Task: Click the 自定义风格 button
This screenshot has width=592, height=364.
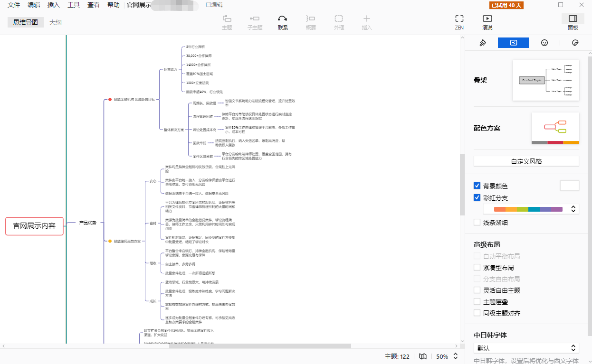Action: click(x=526, y=161)
